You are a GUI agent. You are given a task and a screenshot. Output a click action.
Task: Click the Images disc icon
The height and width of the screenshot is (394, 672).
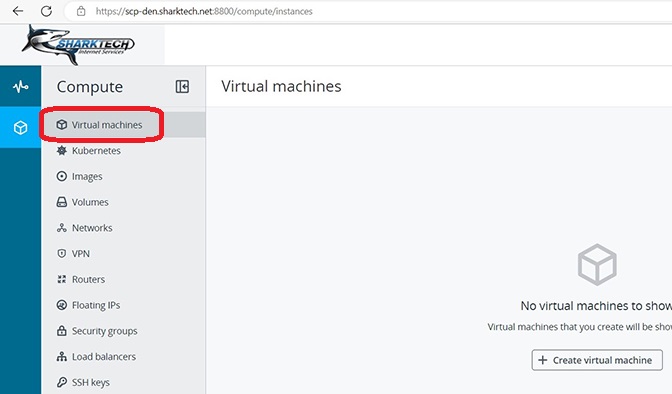point(62,176)
